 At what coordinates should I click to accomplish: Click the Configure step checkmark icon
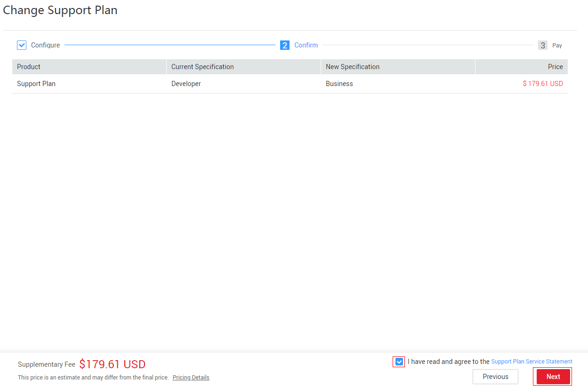pos(22,45)
